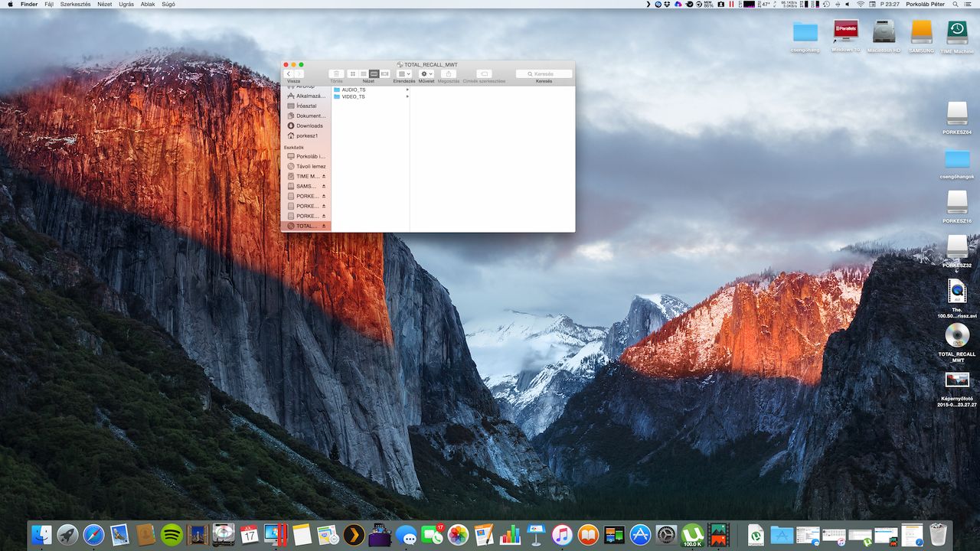Eject the TIME M... volume in sidebar

pos(324,176)
